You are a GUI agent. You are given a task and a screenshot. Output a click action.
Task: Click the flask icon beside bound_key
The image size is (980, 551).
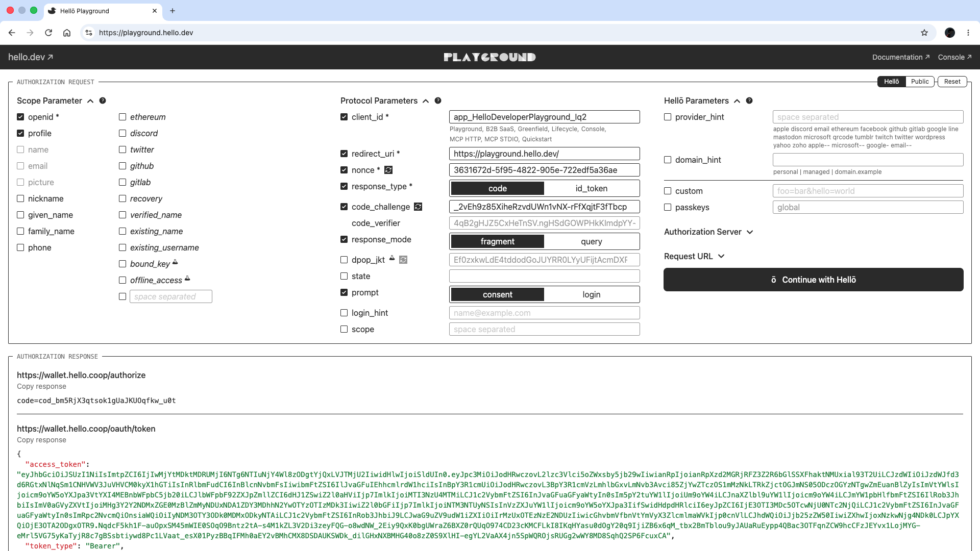175,262
